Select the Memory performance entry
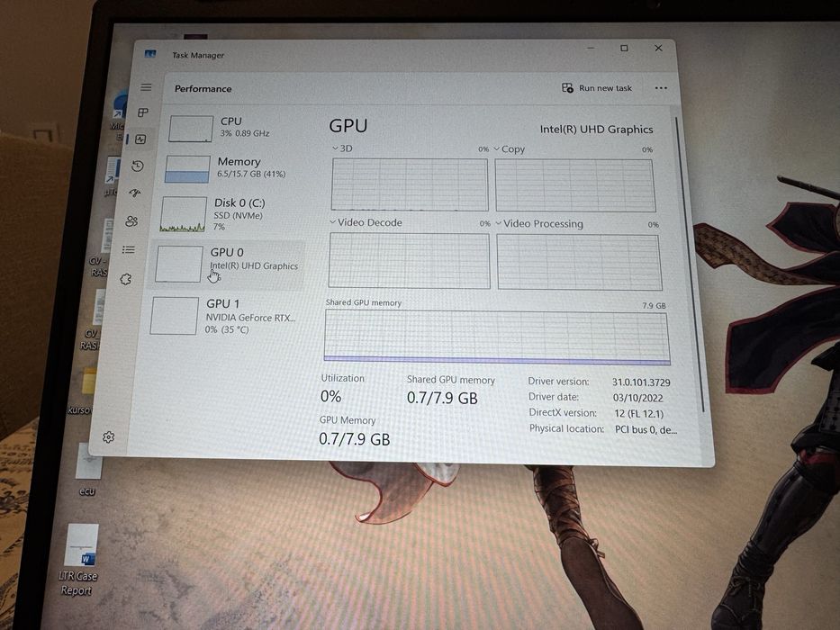 pos(233,168)
